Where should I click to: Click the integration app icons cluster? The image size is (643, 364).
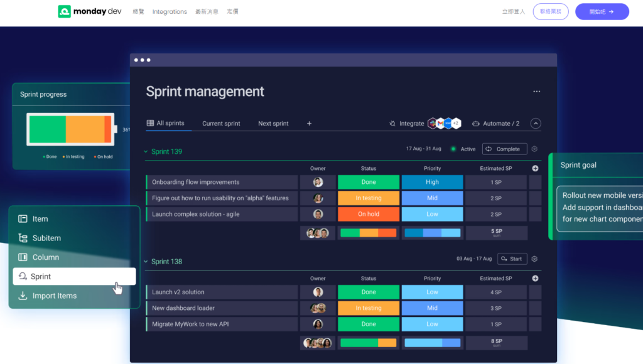(x=445, y=124)
